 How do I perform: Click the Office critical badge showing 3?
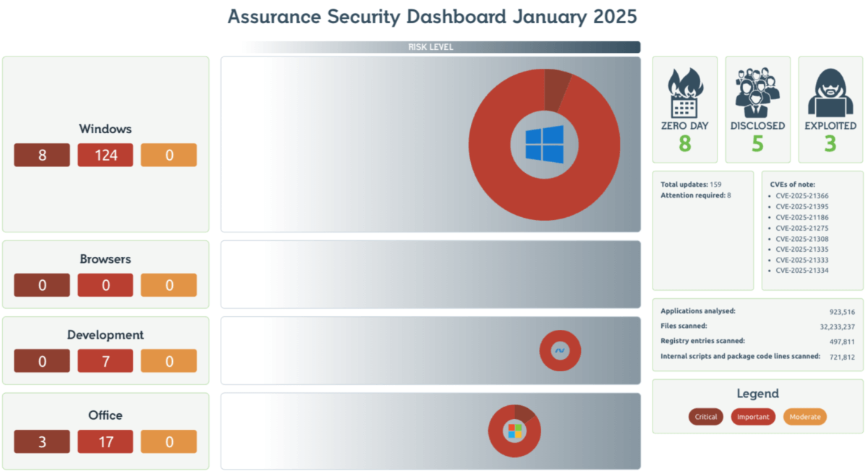[x=42, y=441]
